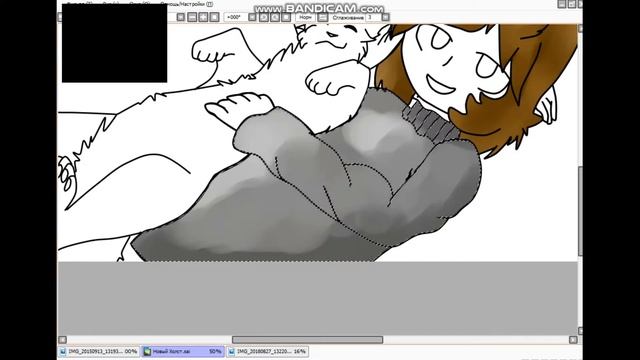Click the zoom in plus button
The height and width of the screenshot is (360, 640).
click(x=203, y=17)
